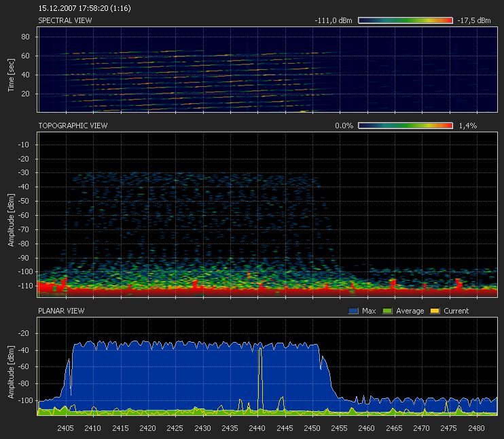Click the 2455 frequency axis label
Image resolution: width=504 pixels, height=439 pixels.
point(340,428)
